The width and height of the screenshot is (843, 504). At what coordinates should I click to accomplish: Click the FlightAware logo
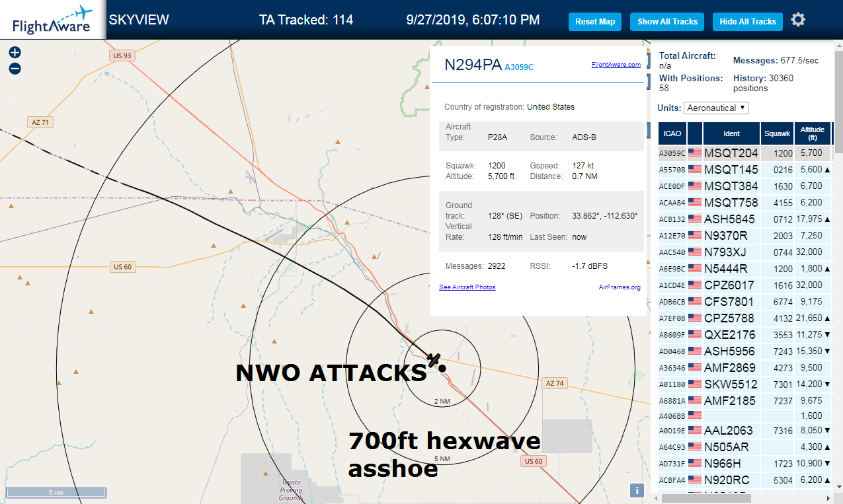coord(52,20)
